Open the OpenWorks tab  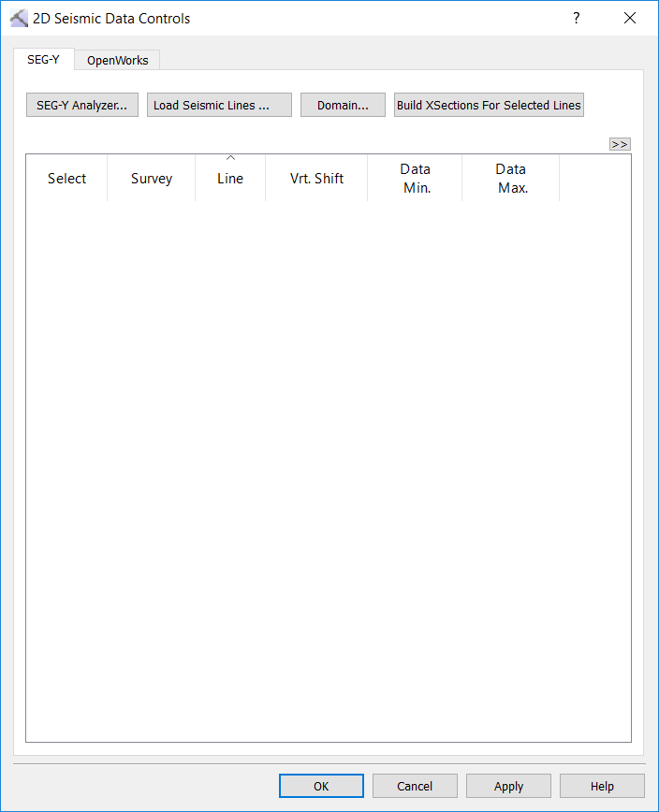tap(117, 61)
